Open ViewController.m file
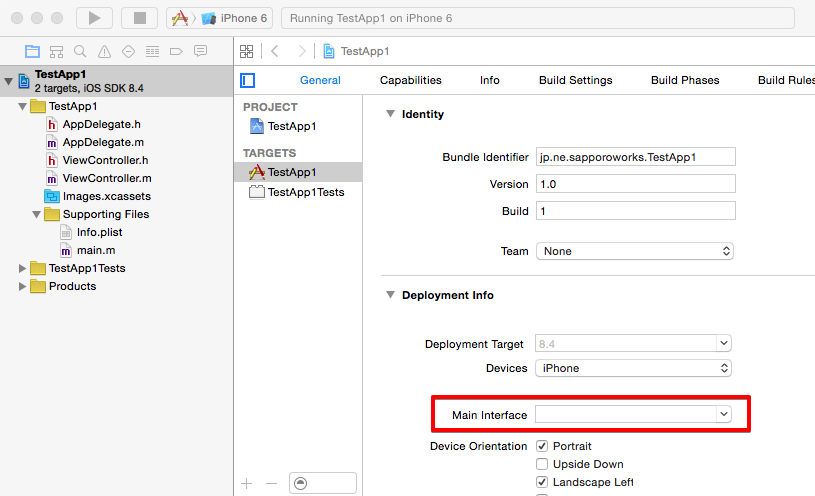This screenshot has width=815, height=496. [x=107, y=178]
